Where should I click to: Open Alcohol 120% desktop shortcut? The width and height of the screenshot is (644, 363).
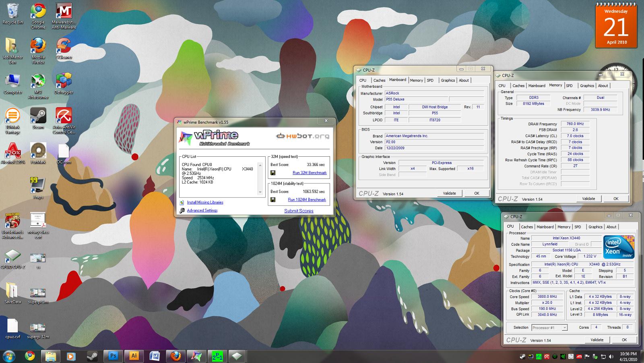pyautogui.click(x=13, y=154)
